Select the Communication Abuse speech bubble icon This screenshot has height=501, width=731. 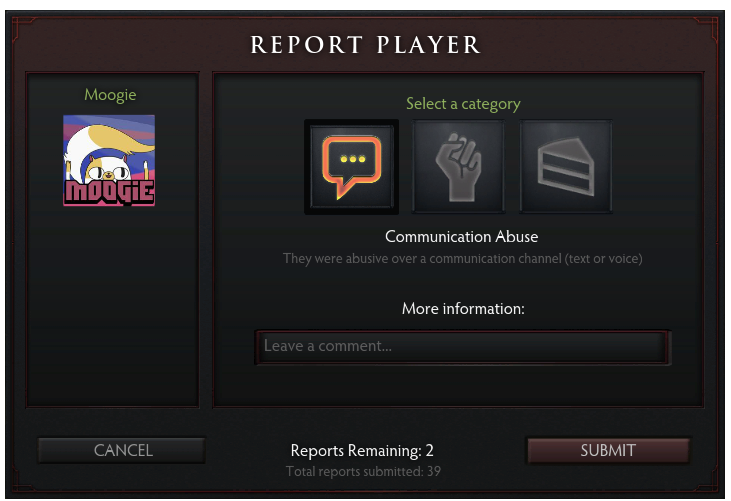(352, 166)
